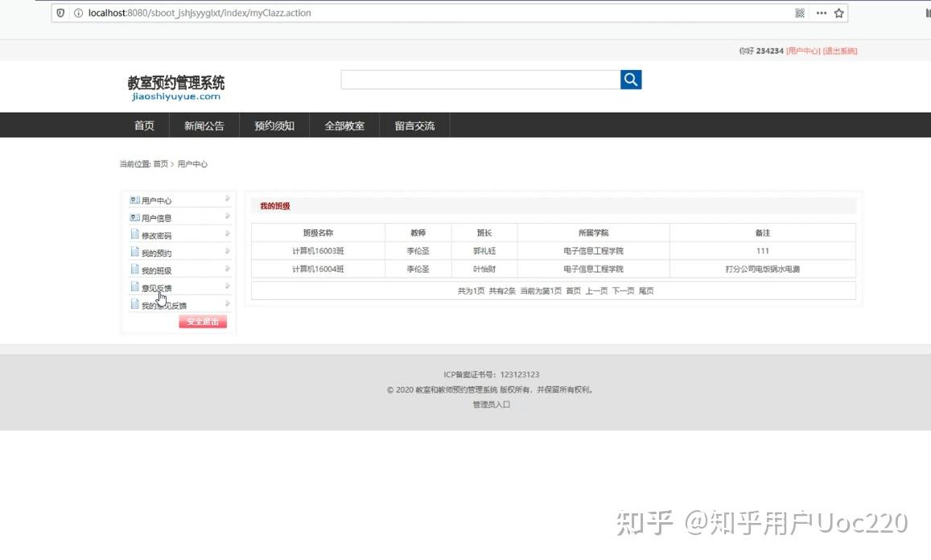This screenshot has width=931, height=560.
Task: Switch to the 全部教室 tab
Action: [344, 125]
